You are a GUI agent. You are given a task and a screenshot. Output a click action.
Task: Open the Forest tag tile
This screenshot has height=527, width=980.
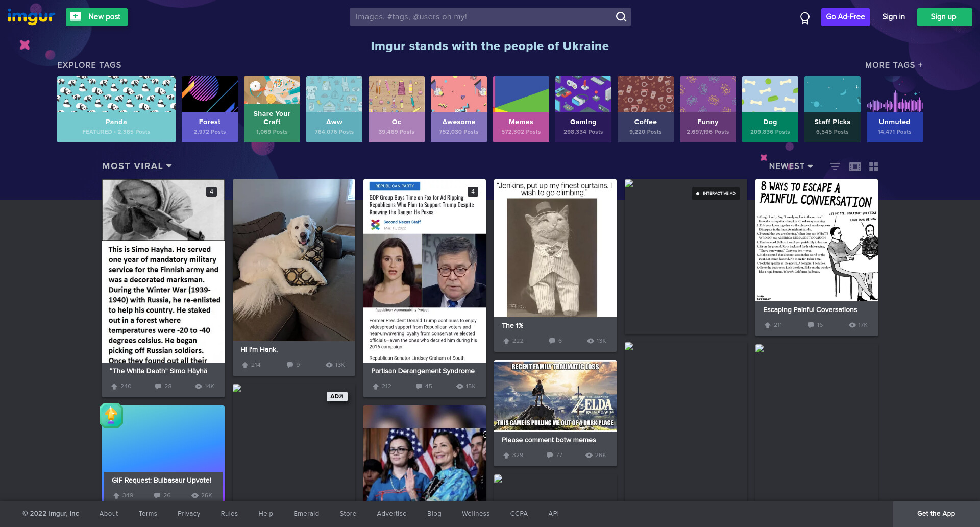(210, 109)
